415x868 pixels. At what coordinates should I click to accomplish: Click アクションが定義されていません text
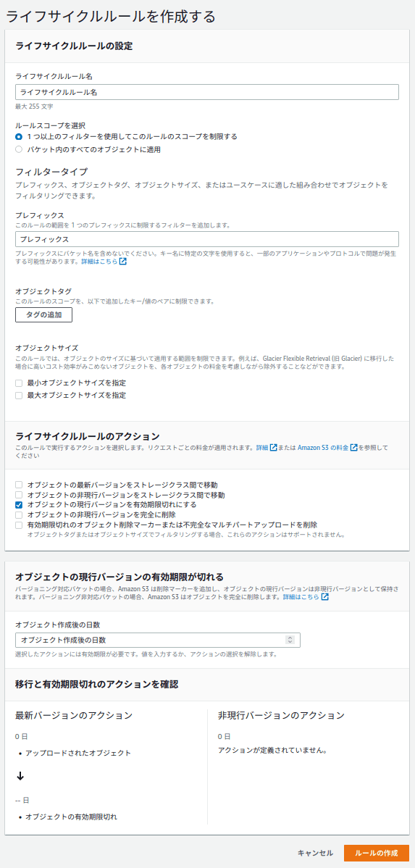click(x=273, y=751)
